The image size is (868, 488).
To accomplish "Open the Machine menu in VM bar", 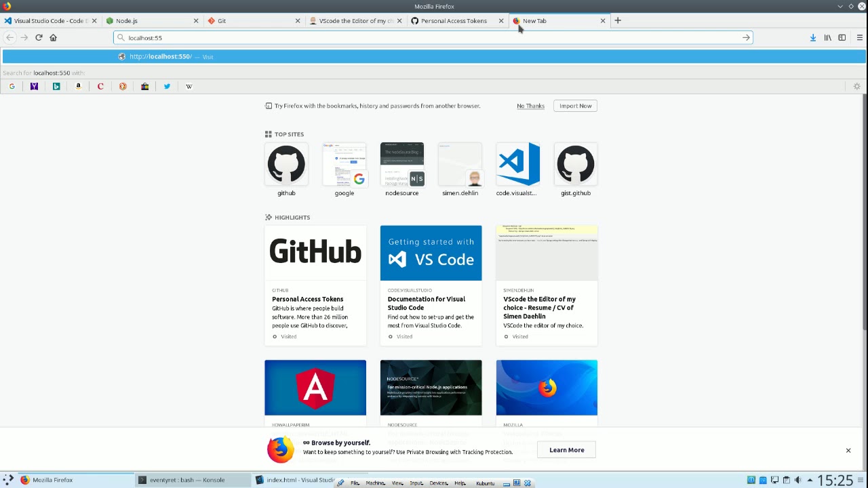I will tap(375, 483).
